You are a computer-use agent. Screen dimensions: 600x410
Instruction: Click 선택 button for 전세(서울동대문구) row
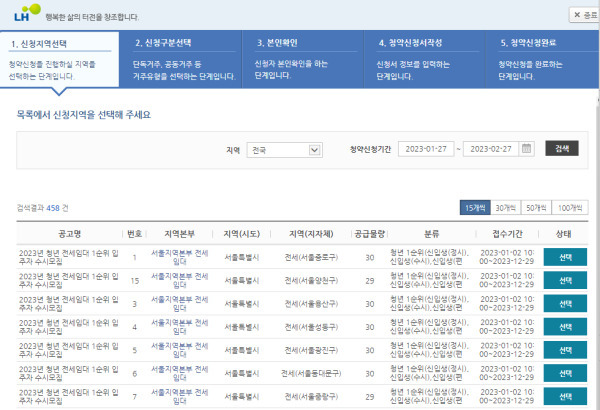[565, 373]
